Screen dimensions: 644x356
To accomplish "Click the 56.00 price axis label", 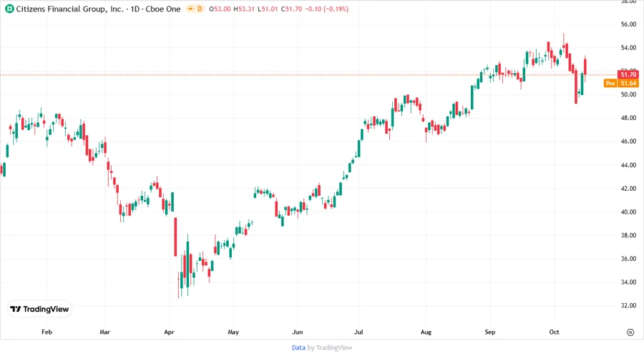I will pyautogui.click(x=628, y=24).
